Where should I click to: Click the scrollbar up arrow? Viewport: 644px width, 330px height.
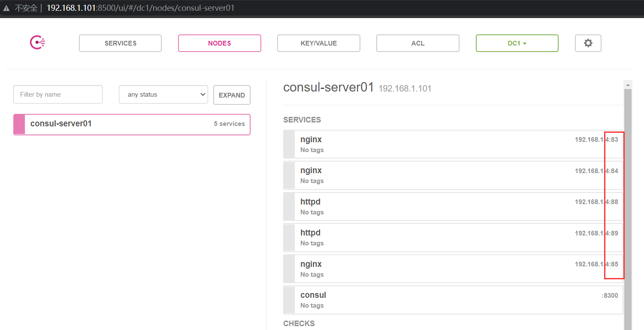click(628, 84)
